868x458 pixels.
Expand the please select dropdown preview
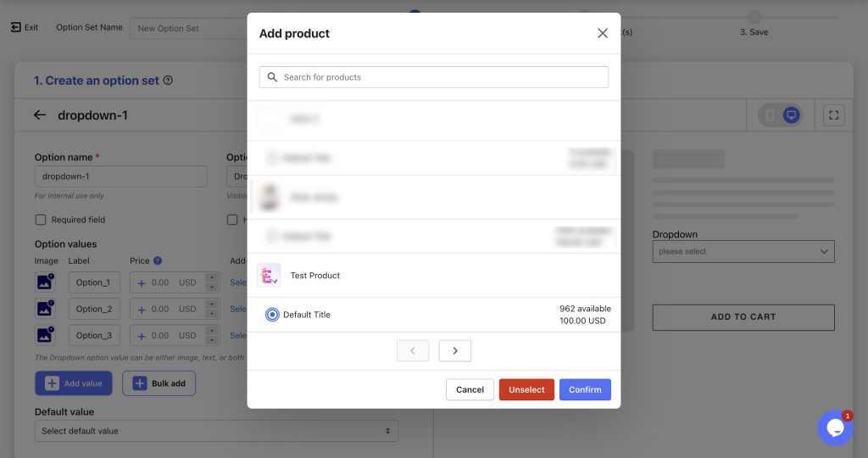tap(743, 251)
